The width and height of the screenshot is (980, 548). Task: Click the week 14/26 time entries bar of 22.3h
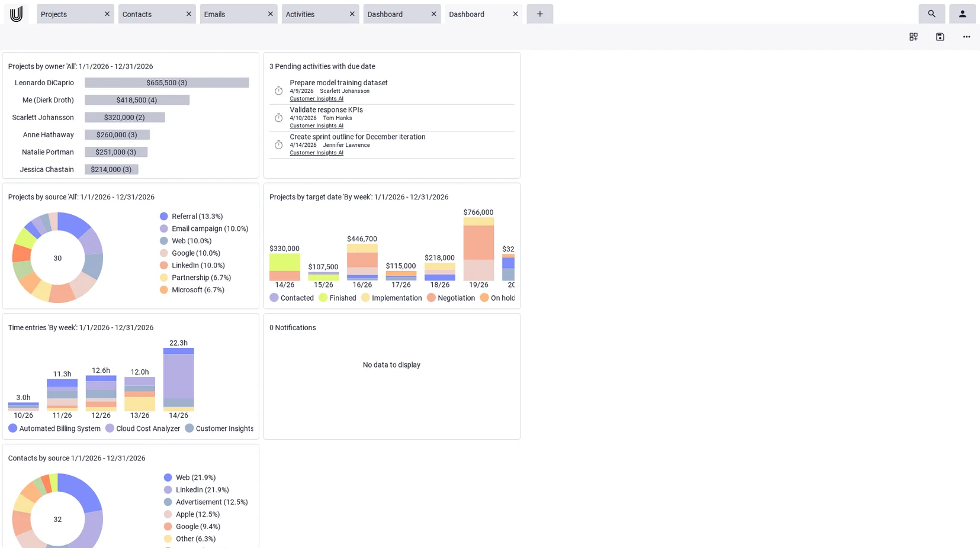tap(178, 380)
